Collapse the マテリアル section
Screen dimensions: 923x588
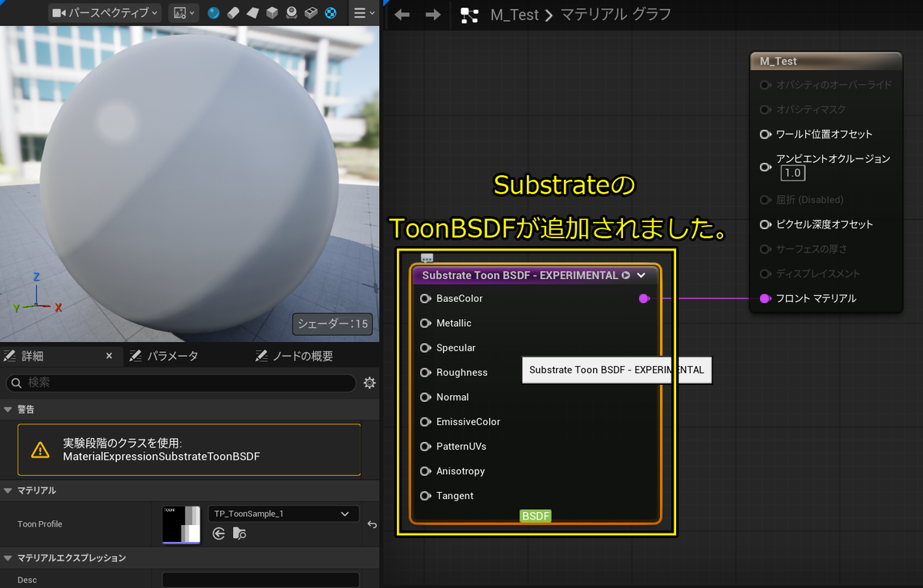[x=8, y=490]
